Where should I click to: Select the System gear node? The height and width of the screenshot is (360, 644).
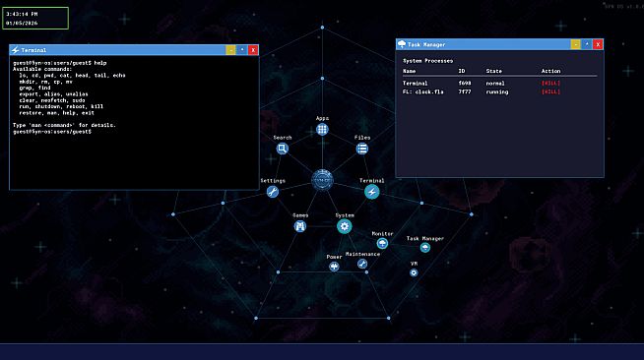345,226
